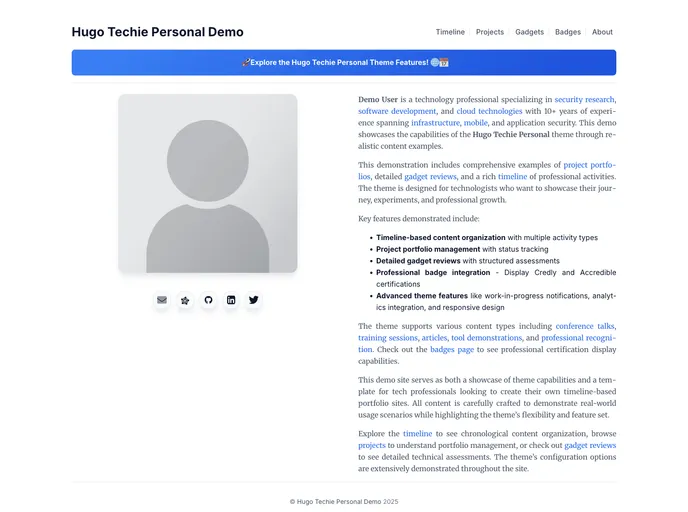Open the Gadgets navigation item

point(529,32)
